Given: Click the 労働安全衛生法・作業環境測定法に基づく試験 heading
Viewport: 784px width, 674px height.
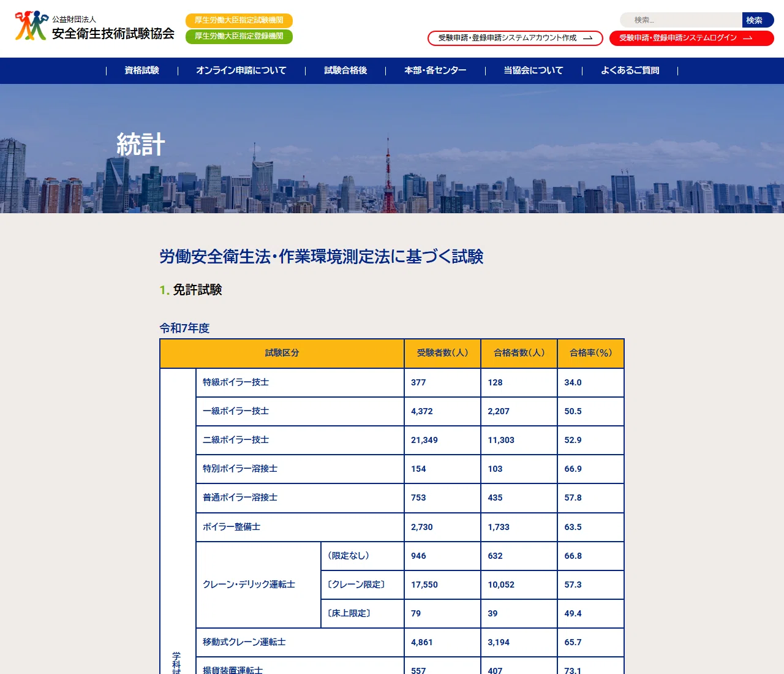Looking at the screenshot, I should tap(322, 257).
